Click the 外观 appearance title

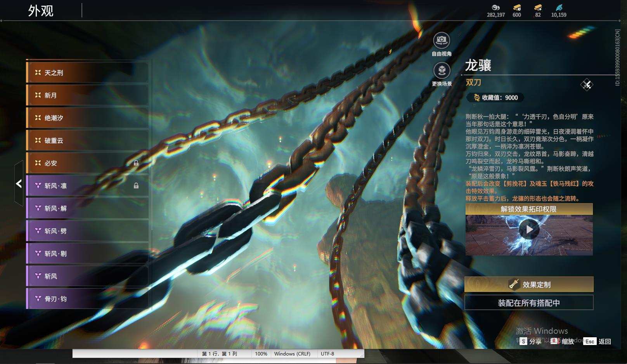click(x=41, y=10)
